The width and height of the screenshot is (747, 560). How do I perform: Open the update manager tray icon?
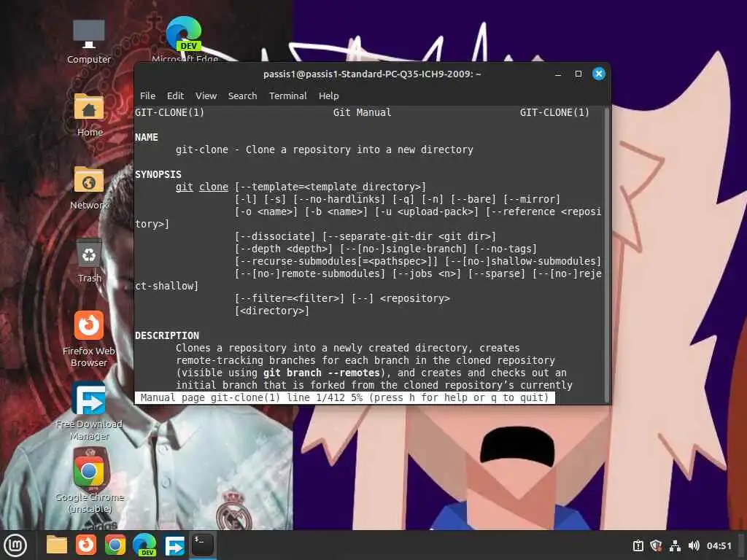pyautogui.click(x=638, y=545)
